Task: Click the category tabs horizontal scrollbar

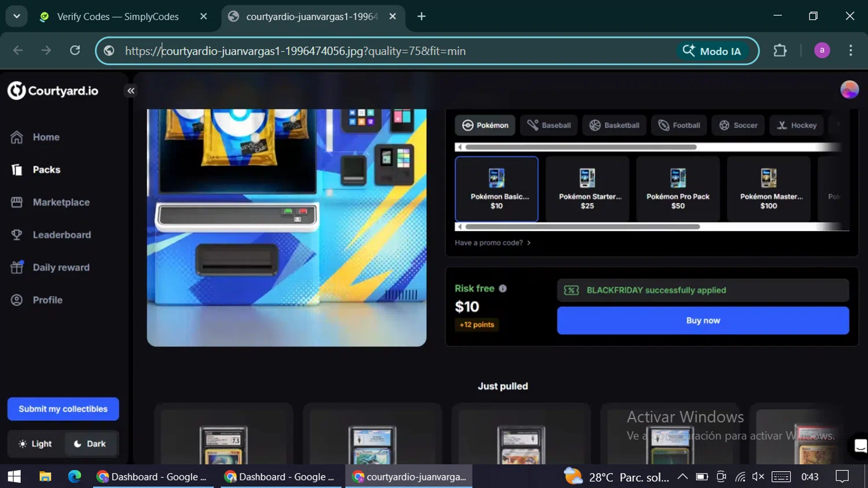Action: pos(581,147)
